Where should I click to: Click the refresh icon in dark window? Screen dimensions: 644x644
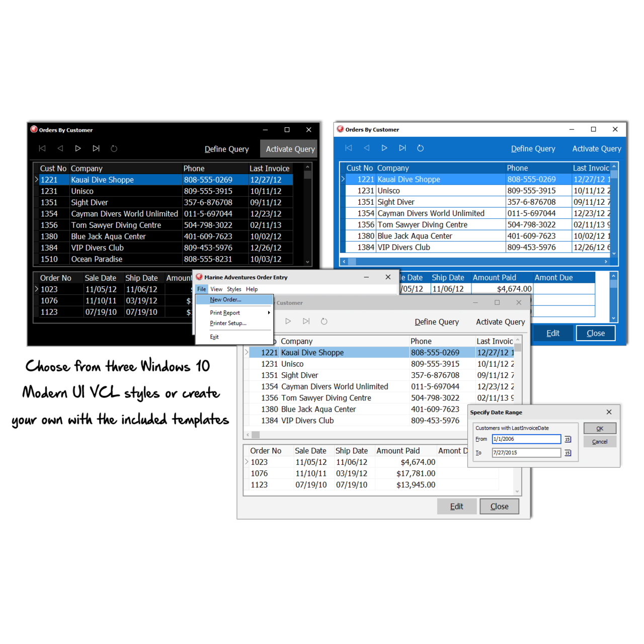[x=114, y=148]
